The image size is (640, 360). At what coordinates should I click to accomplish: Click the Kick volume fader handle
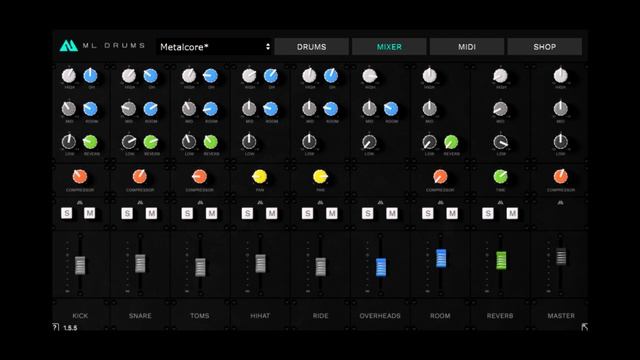tap(80, 265)
